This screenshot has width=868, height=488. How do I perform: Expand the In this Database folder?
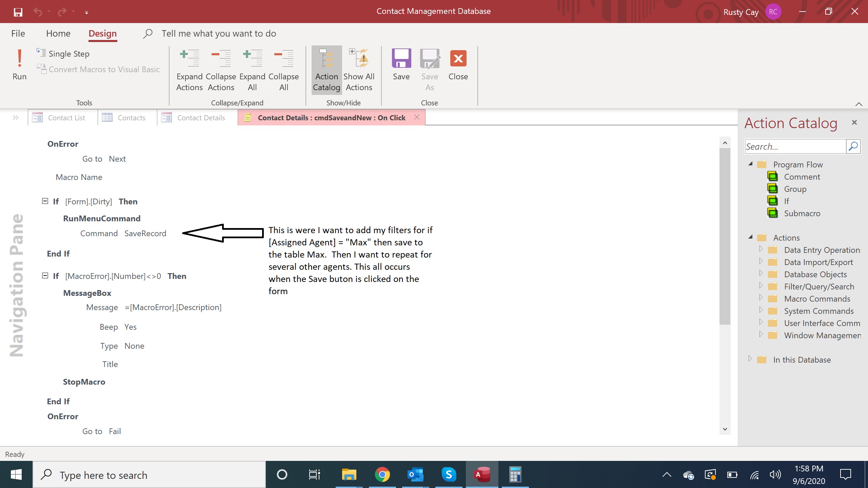tap(750, 359)
